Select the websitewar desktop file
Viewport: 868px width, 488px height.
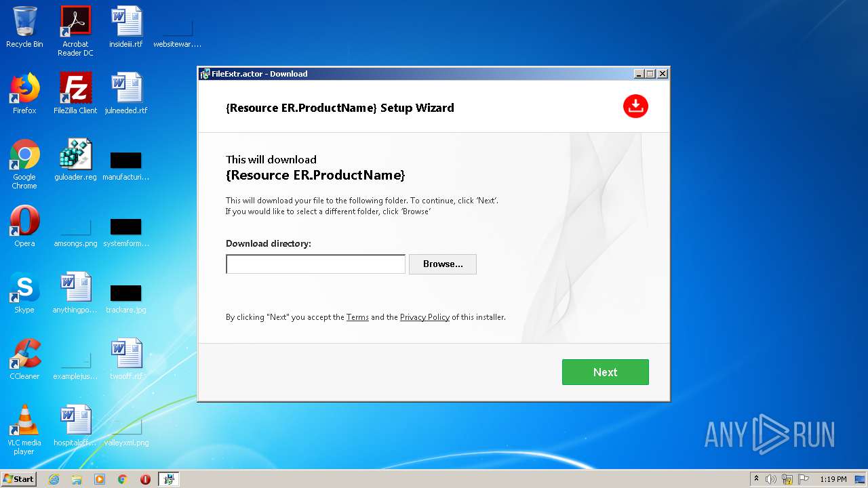(178, 31)
